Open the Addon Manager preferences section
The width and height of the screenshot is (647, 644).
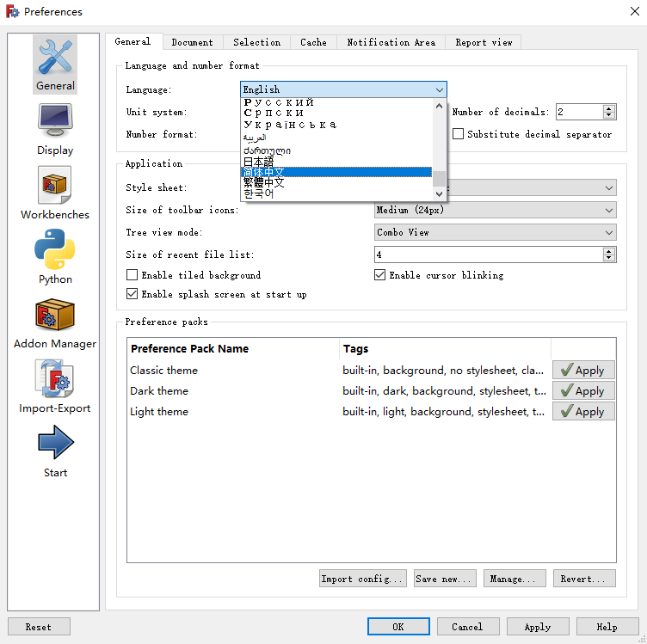[x=55, y=324]
